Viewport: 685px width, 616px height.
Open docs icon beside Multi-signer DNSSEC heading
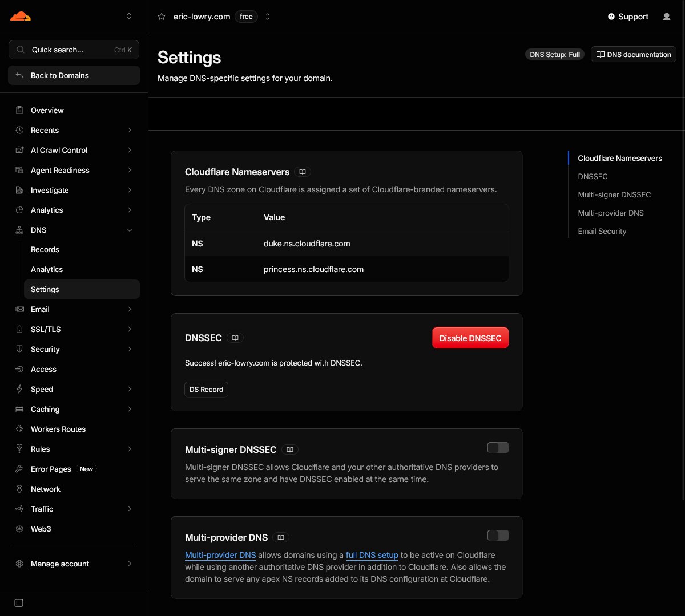click(x=290, y=449)
